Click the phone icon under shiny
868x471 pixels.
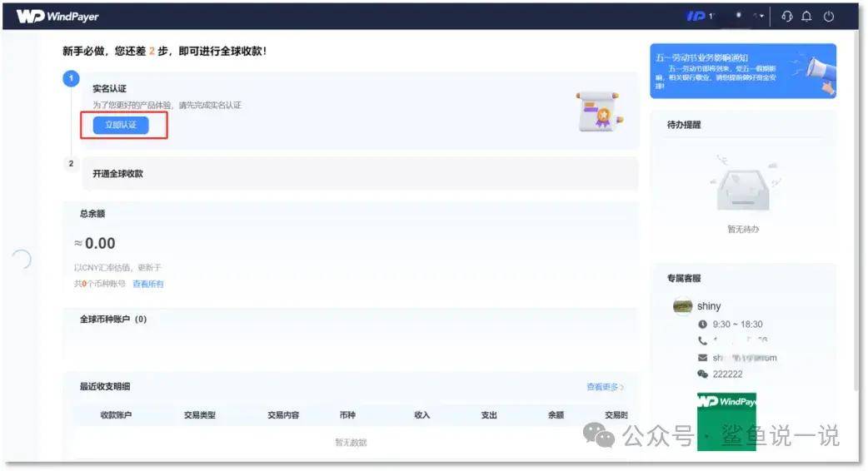(x=702, y=341)
